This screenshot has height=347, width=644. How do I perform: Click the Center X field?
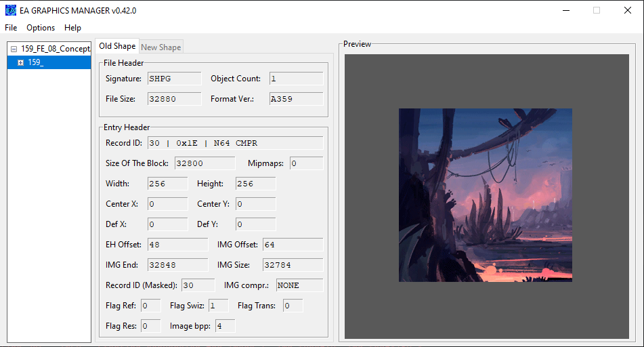167,204
